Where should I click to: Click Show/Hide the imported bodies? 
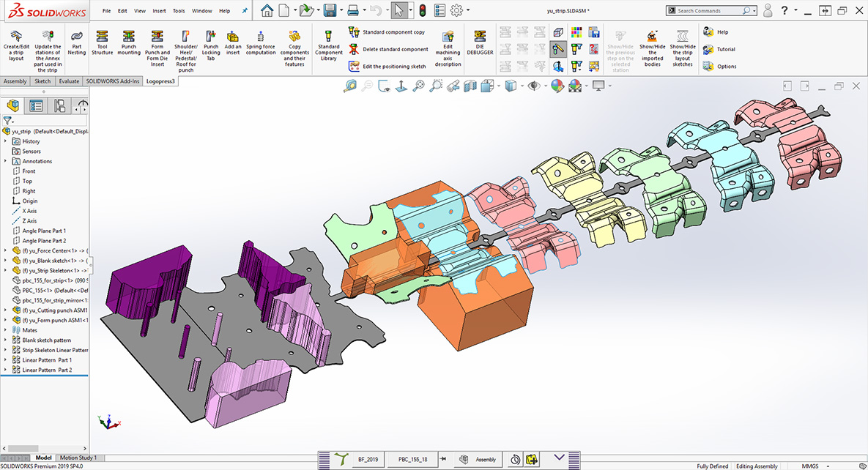click(x=652, y=48)
